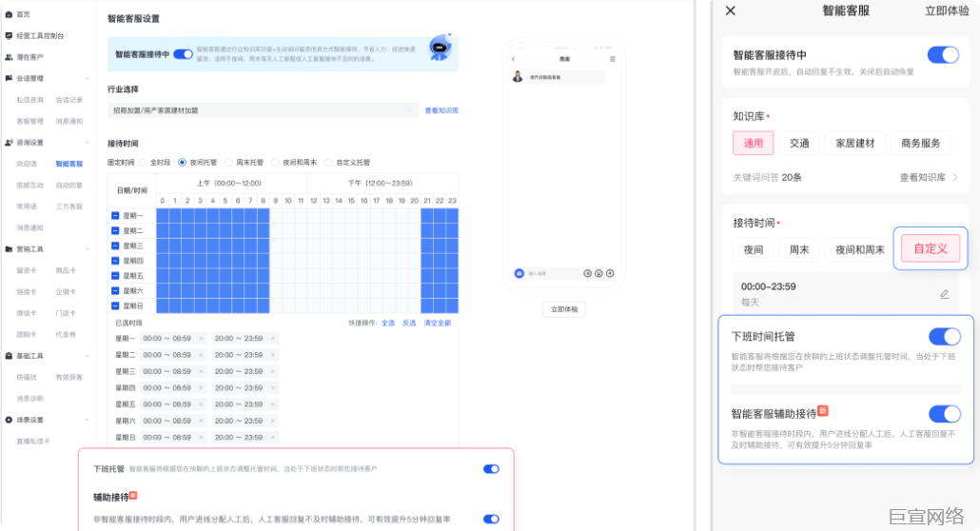Click the chevron next to mobile 查看知识库
The image size is (980, 531).
pos(955,178)
